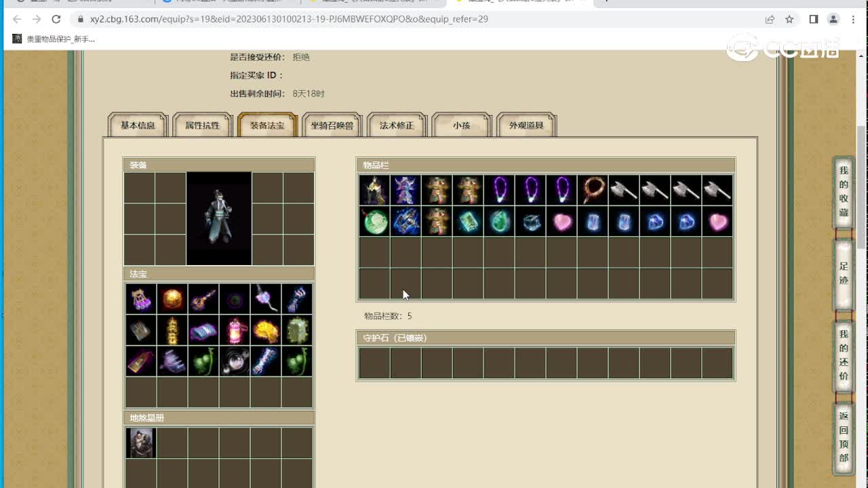Viewport: 868px width, 488px height.
Task: Select the golden helmet in the inventory
Action: 374,190
